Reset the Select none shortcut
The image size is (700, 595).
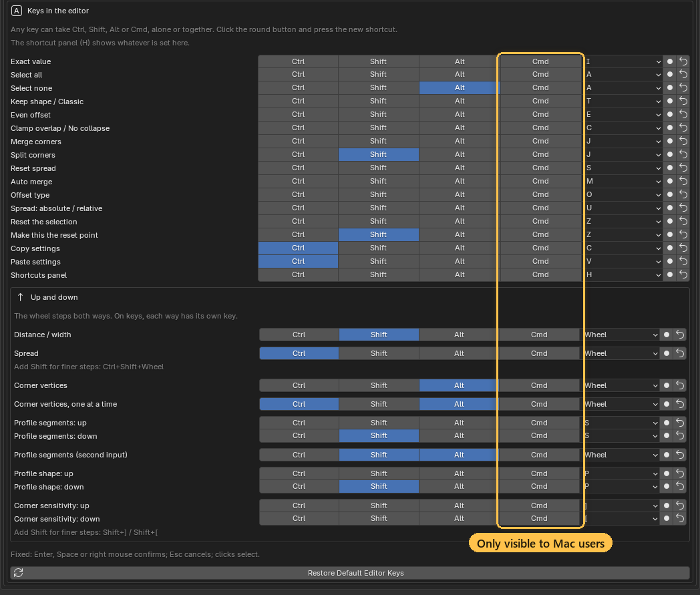point(683,88)
